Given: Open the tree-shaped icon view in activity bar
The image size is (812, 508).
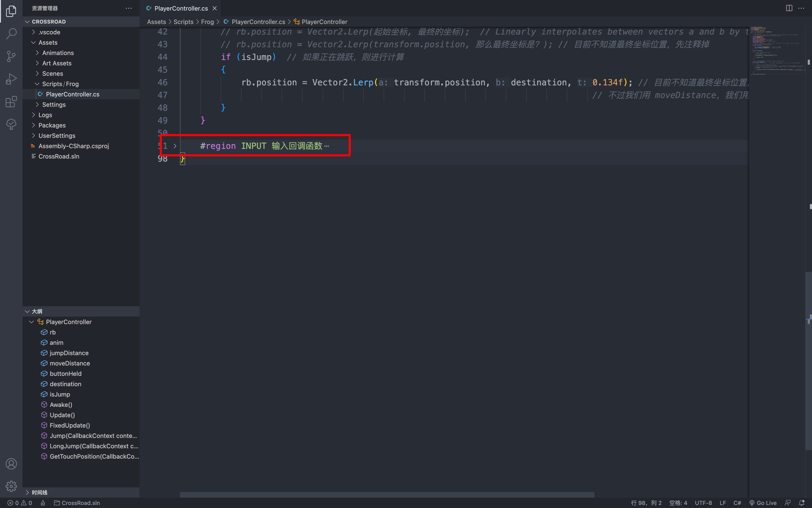Looking at the screenshot, I should [x=11, y=124].
